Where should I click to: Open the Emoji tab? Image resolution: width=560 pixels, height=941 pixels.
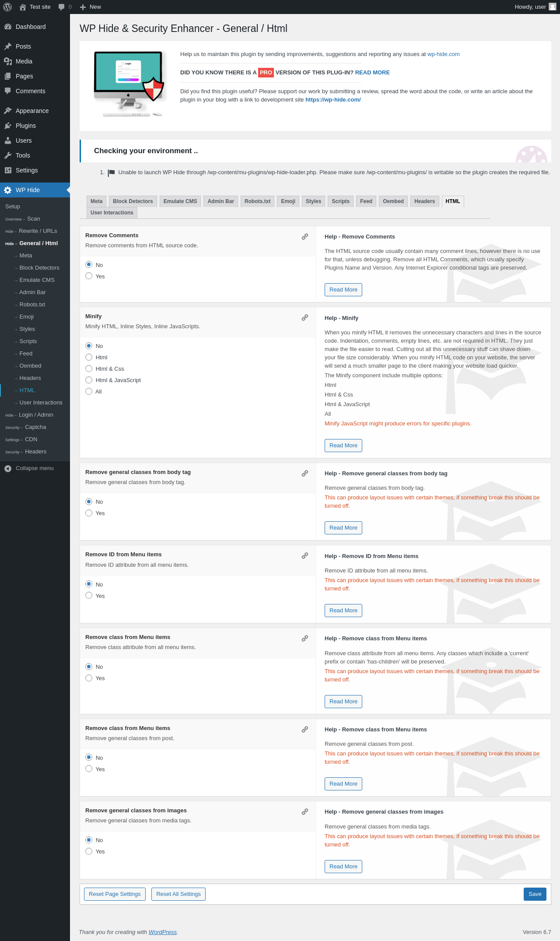(288, 201)
